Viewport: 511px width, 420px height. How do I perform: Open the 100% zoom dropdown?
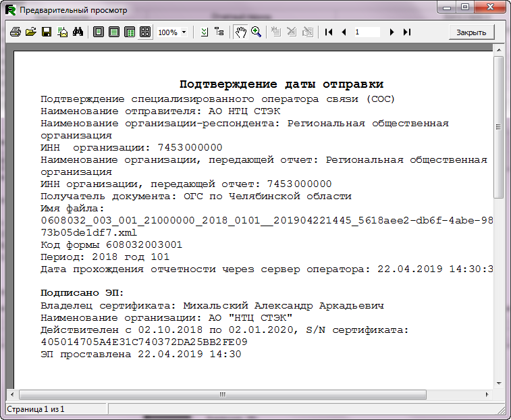(184, 32)
